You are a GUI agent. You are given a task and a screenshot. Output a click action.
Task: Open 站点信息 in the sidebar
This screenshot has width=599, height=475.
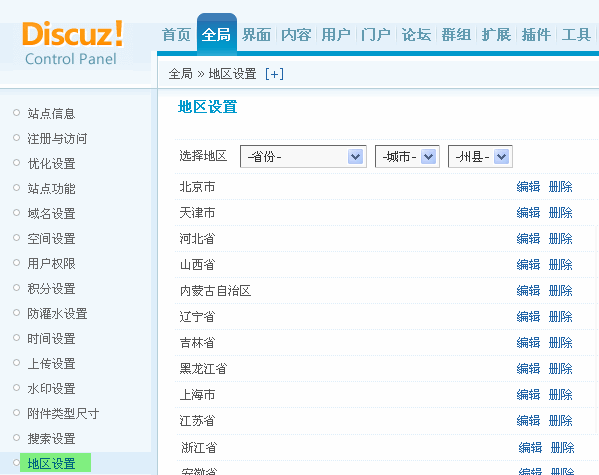click(x=51, y=113)
